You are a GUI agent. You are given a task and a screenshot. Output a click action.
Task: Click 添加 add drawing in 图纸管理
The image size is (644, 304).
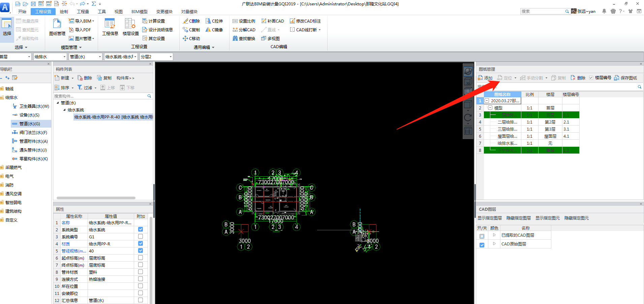pos(485,78)
